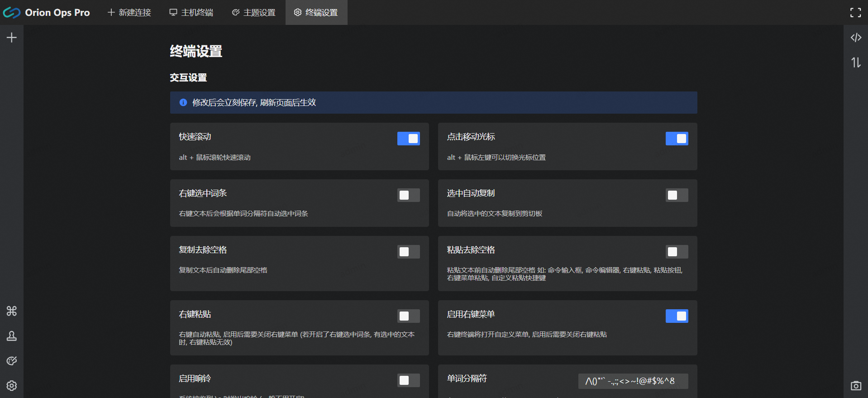This screenshot has width=868, height=398.
Task: Turn on the 复制去除空格 switch
Action: [x=408, y=252]
